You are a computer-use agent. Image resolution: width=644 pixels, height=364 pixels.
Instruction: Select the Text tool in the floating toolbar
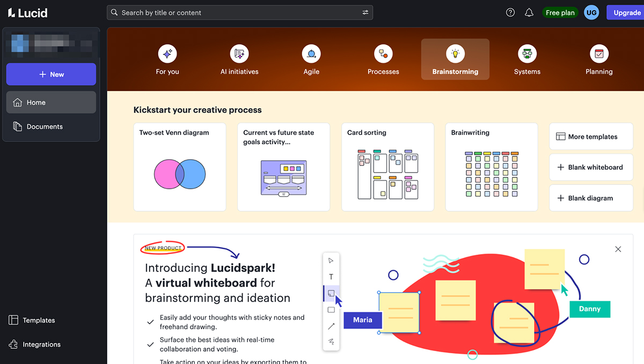[x=331, y=277]
